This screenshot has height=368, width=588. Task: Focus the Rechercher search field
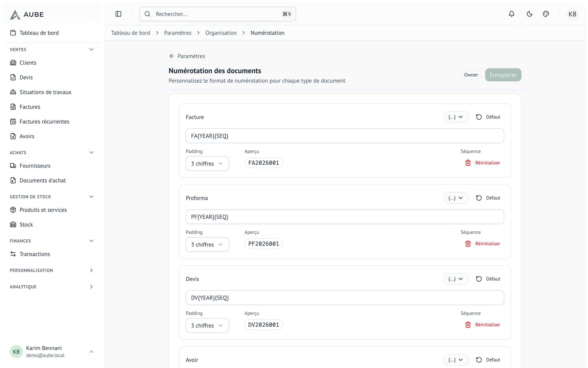[x=217, y=14]
